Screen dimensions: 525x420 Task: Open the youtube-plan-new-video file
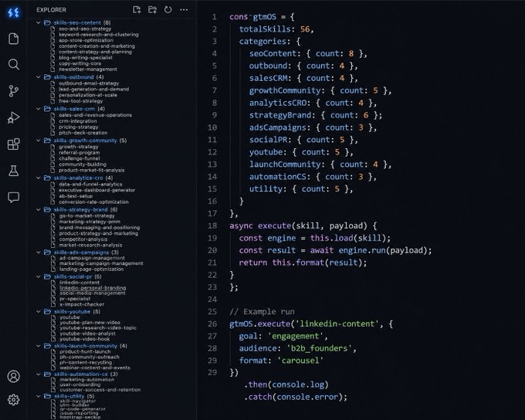click(x=90, y=323)
